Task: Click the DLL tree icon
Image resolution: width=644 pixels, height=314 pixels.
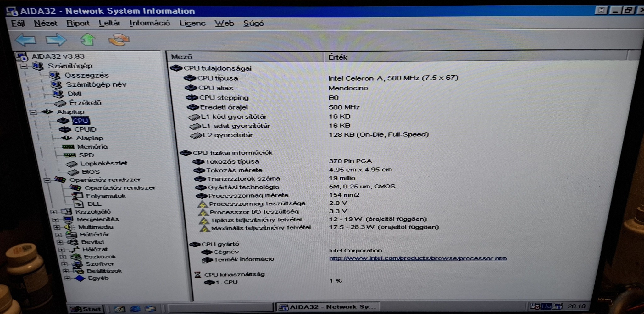Action: [x=78, y=204]
